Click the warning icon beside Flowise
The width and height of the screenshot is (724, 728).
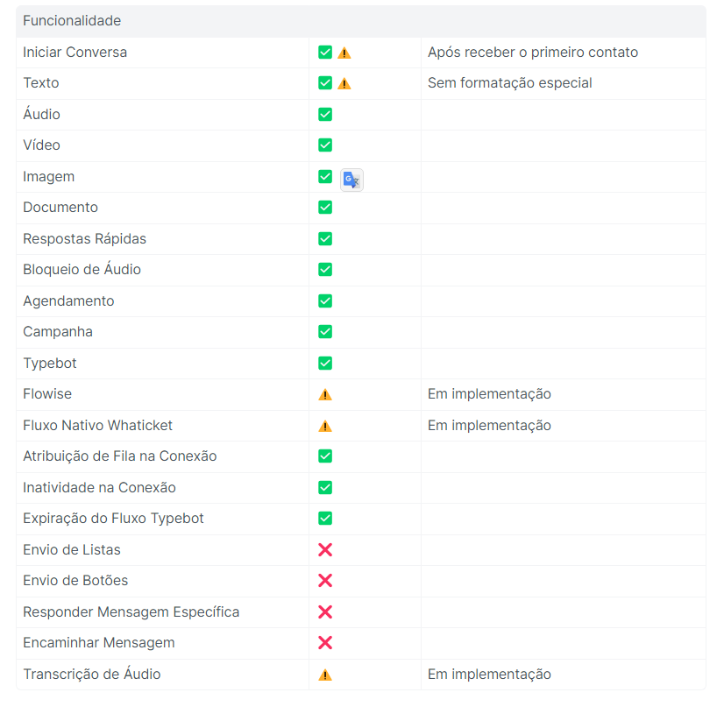tap(325, 395)
